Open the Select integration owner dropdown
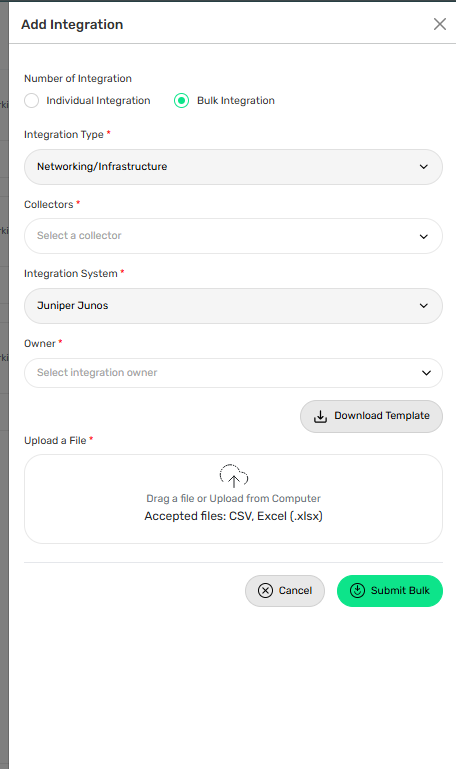 [233, 373]
